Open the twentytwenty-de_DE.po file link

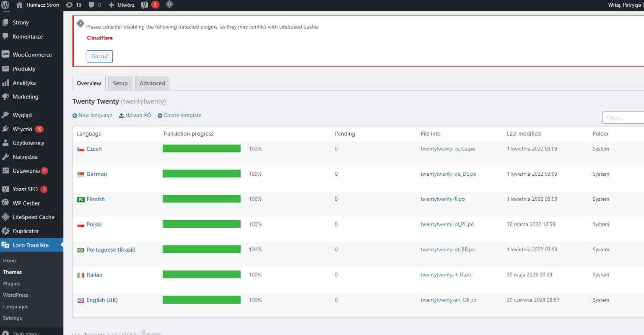(x=449, y=174)
